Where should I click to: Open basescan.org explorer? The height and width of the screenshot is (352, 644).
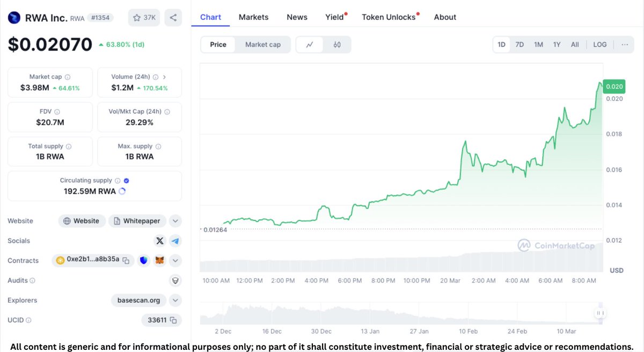[138, 300]
